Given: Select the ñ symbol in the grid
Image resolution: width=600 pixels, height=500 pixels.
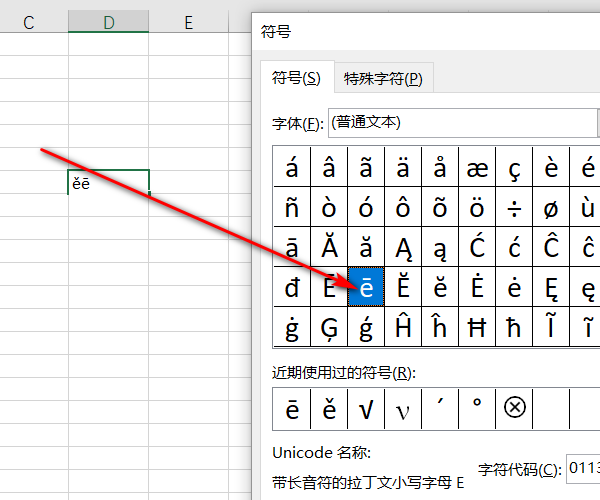Looking at the screenshot, I should (x=292, y=207).
